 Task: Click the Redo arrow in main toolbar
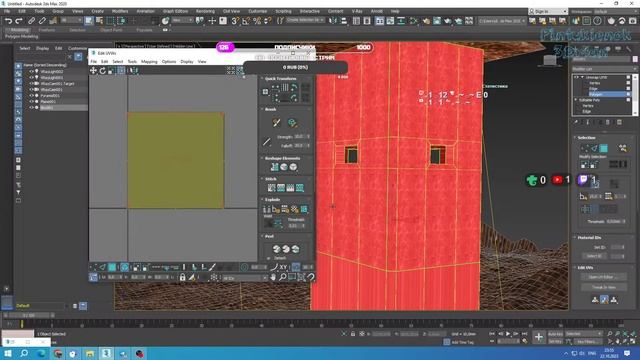click(x=19, y=20)
